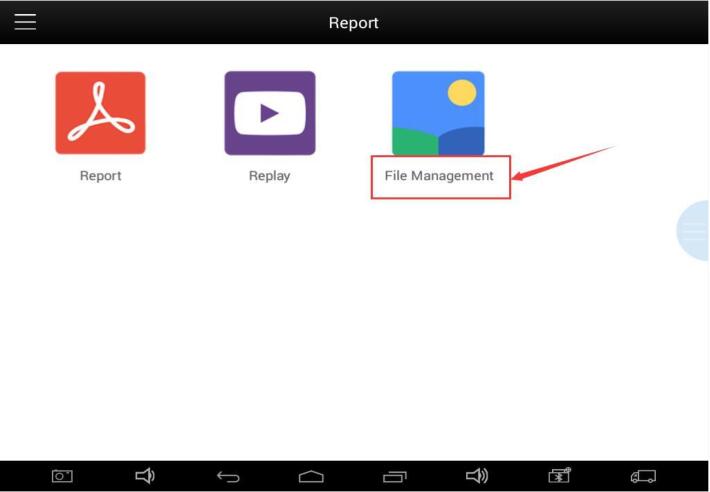Open the hamburger menu
710x492 pixels.
[x=25, y=22]
